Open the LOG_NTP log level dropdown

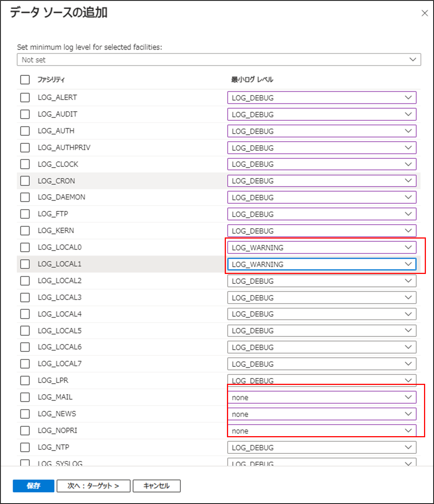321,447
